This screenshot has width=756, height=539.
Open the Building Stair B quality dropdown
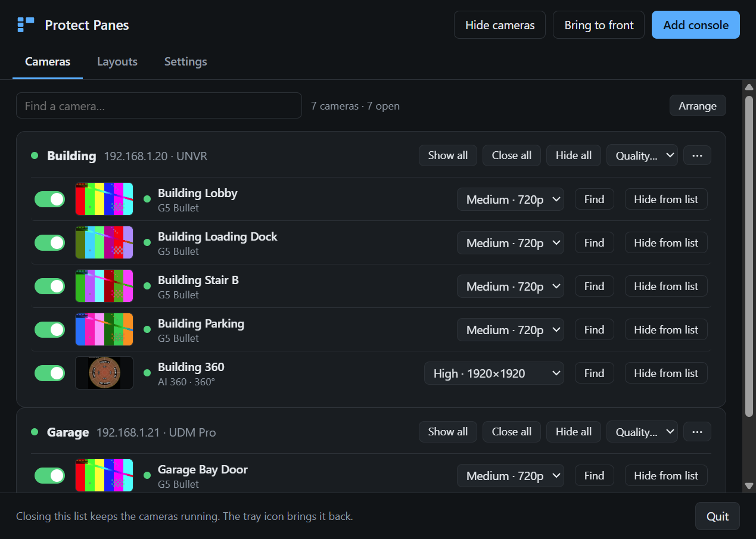coord(511,286)
